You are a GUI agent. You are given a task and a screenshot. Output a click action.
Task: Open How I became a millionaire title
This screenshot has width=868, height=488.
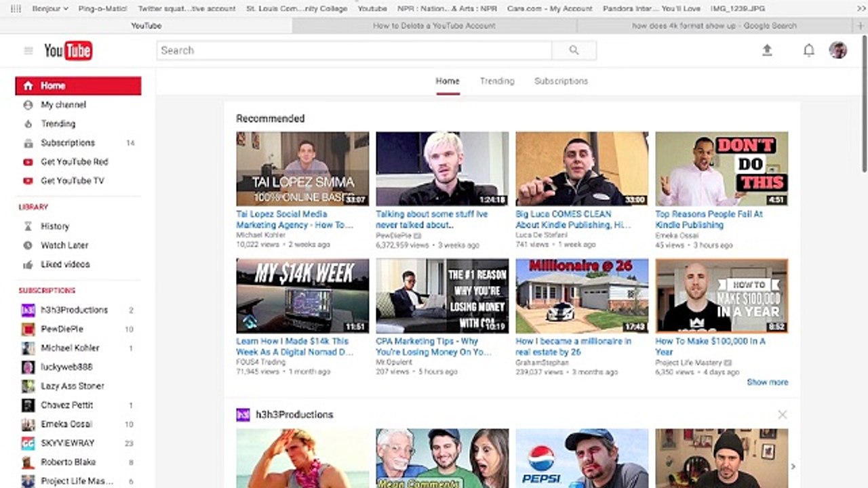click(x=573, y=346)
